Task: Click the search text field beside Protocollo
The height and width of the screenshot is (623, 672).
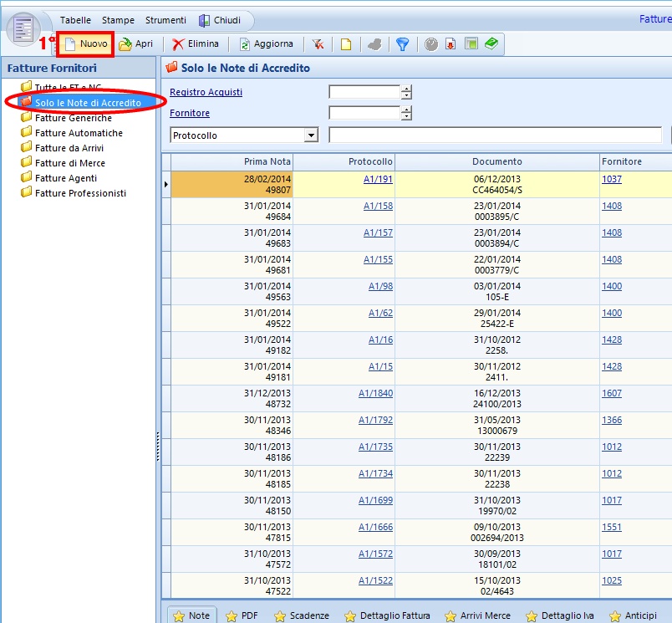Action: pyautogui.click(x=495, y=135)
